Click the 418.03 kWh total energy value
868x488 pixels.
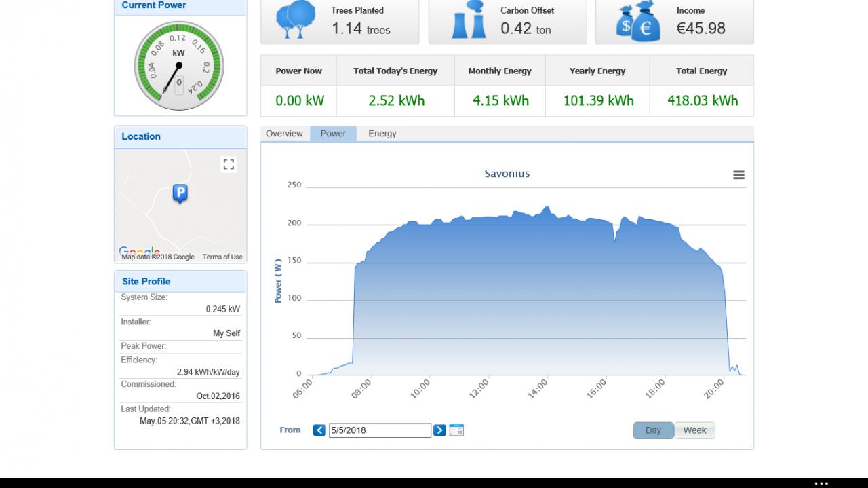click(x=703, y=100)
